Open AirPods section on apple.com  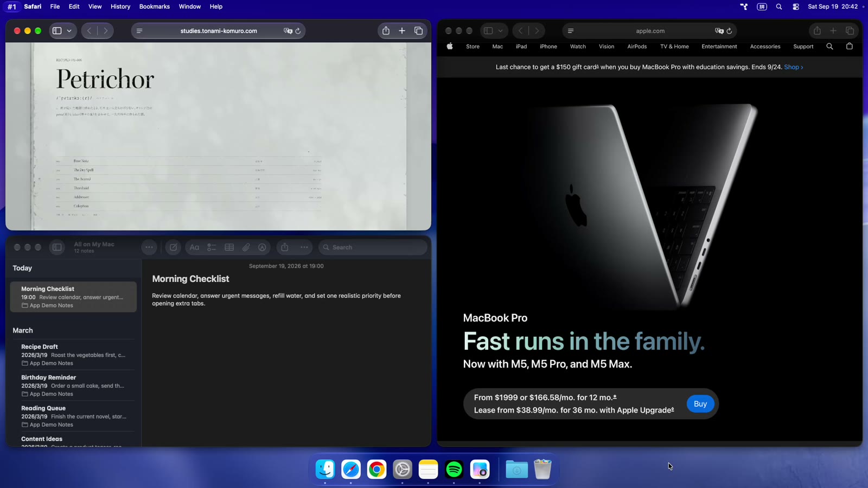[x=637, y=47]
